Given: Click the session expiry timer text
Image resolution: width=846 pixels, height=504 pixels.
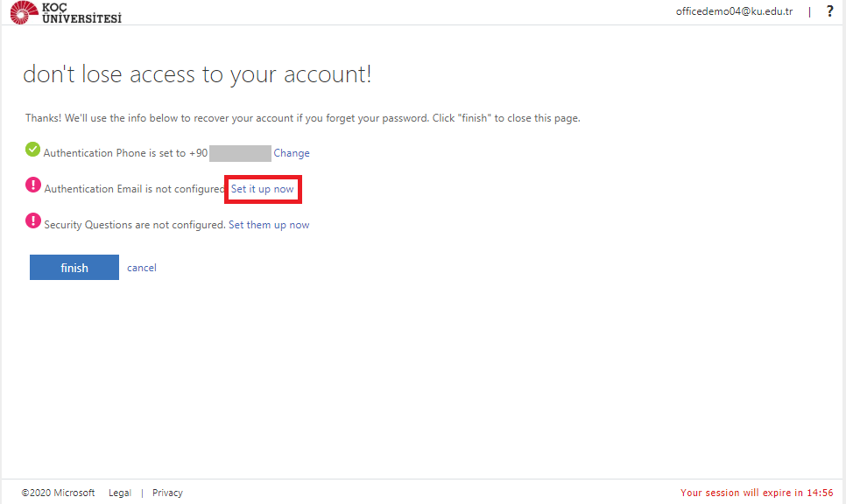Looking at the screenshot, I should [x=757, y=493].
